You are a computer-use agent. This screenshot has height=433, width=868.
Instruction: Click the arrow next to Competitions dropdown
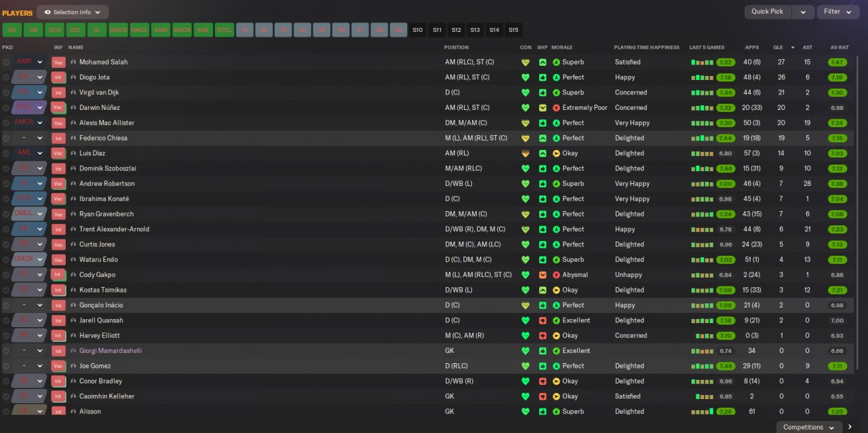click(850, 427)
